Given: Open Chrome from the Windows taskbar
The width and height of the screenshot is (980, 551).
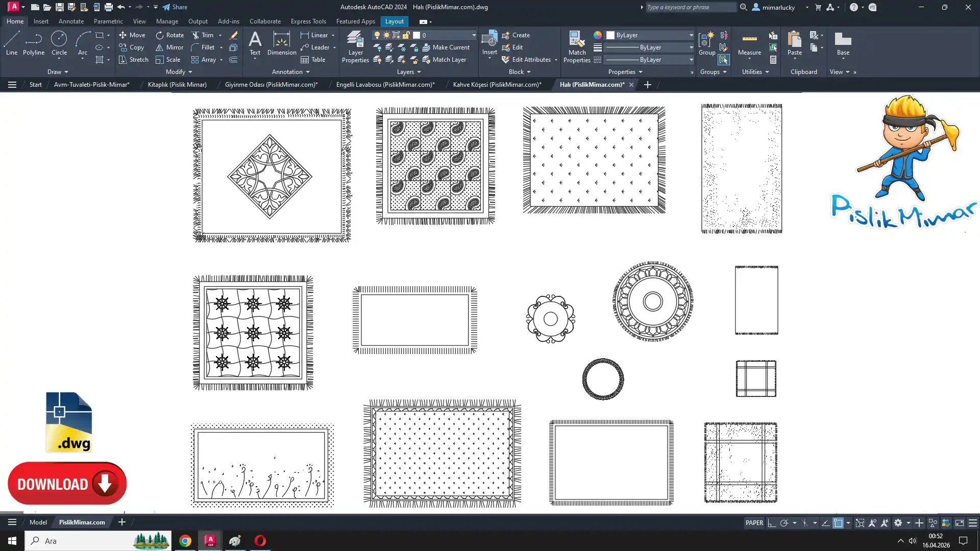Looking at the screenshot, I should point(185,541).
